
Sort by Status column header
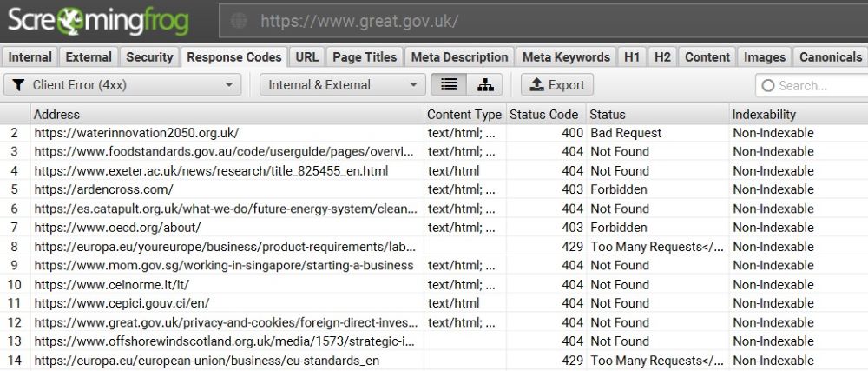[x=658, y=114]
